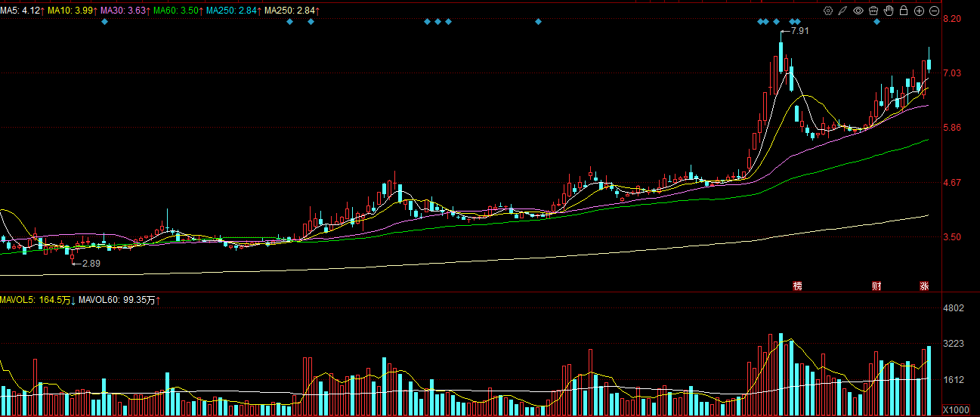
Task: Click the 4.67 price axis value
Action: [952, 182]
